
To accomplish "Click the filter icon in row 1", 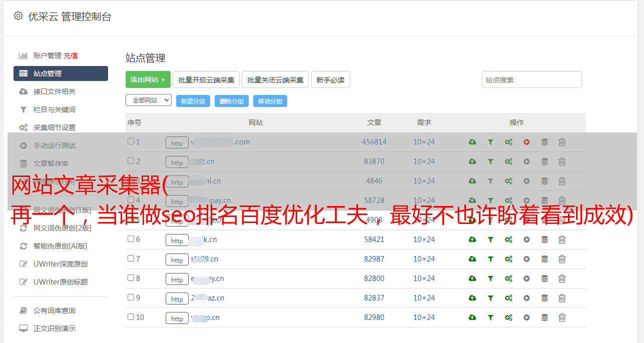I will (x=490, y=142).
